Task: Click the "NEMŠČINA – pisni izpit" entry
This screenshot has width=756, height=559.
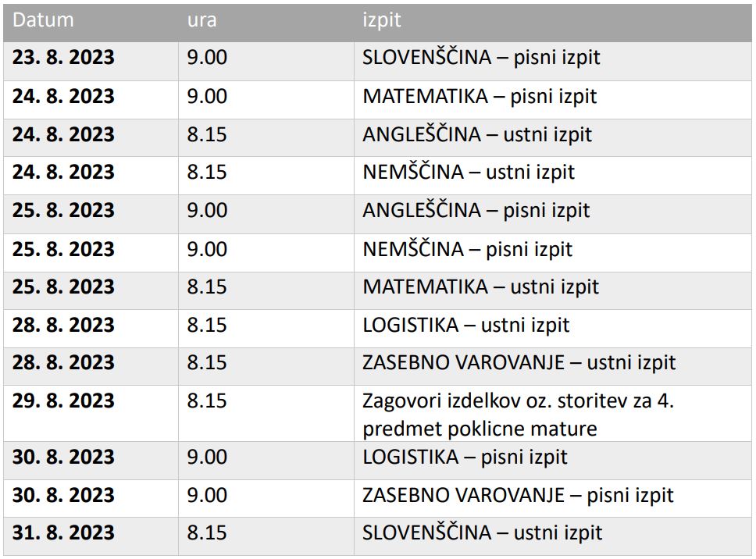Action: [467, 249]
